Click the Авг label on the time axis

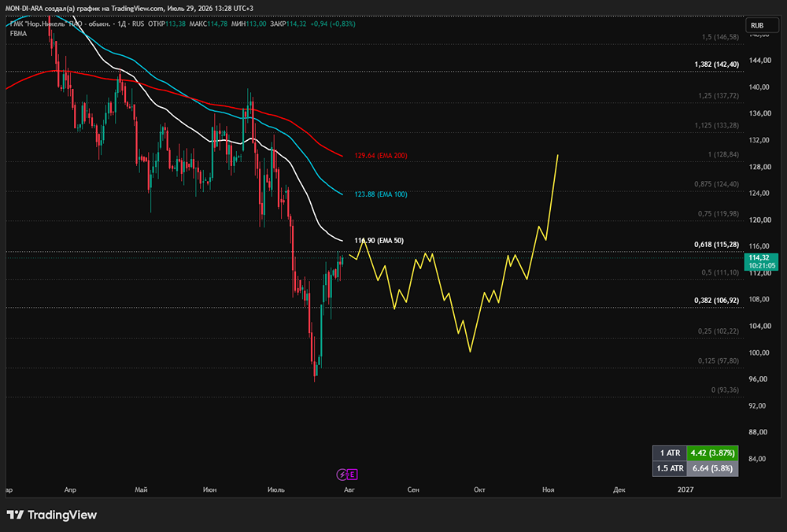[349, 490]
